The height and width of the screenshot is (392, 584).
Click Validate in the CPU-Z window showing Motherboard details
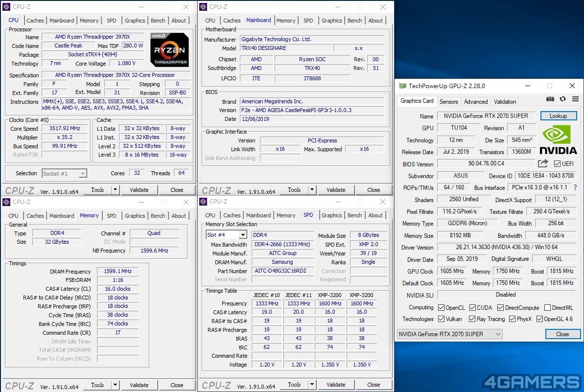336,190
